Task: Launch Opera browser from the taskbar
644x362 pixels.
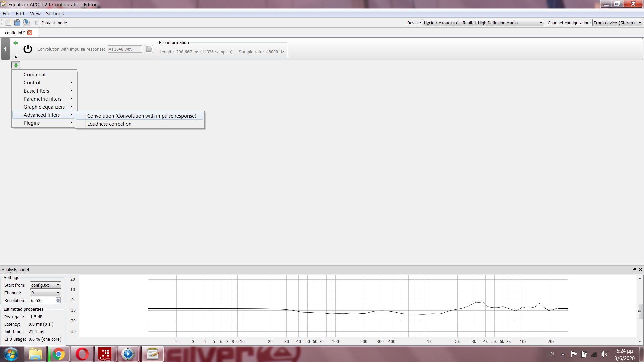Action: 82,354
